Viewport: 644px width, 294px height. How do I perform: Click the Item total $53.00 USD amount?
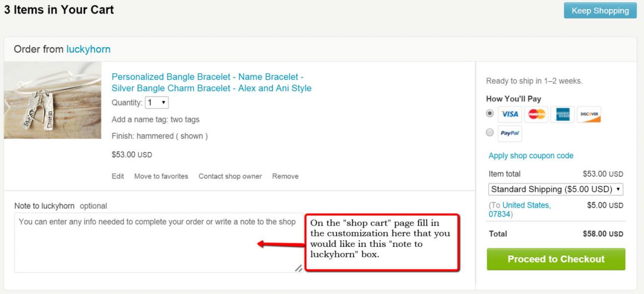coord(603,174)
